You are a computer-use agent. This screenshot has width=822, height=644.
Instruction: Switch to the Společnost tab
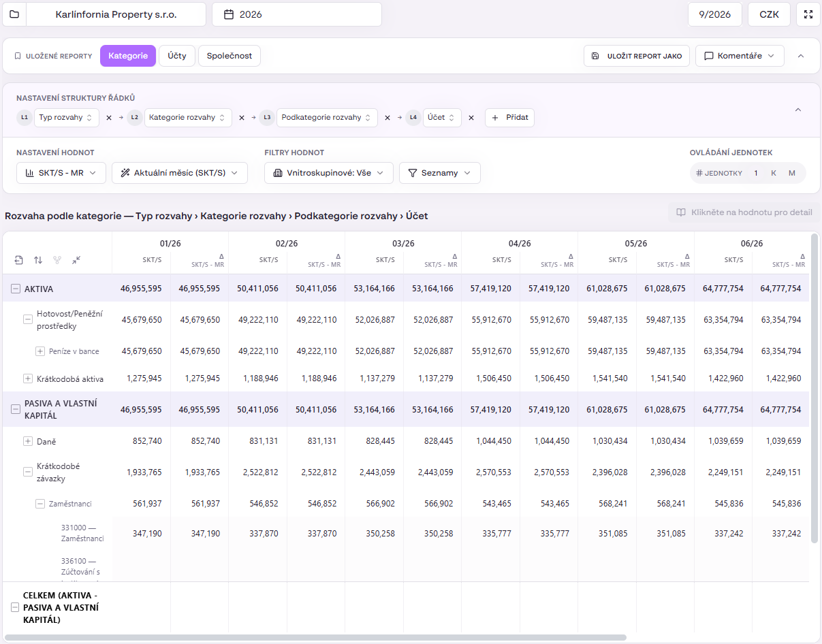230,56
